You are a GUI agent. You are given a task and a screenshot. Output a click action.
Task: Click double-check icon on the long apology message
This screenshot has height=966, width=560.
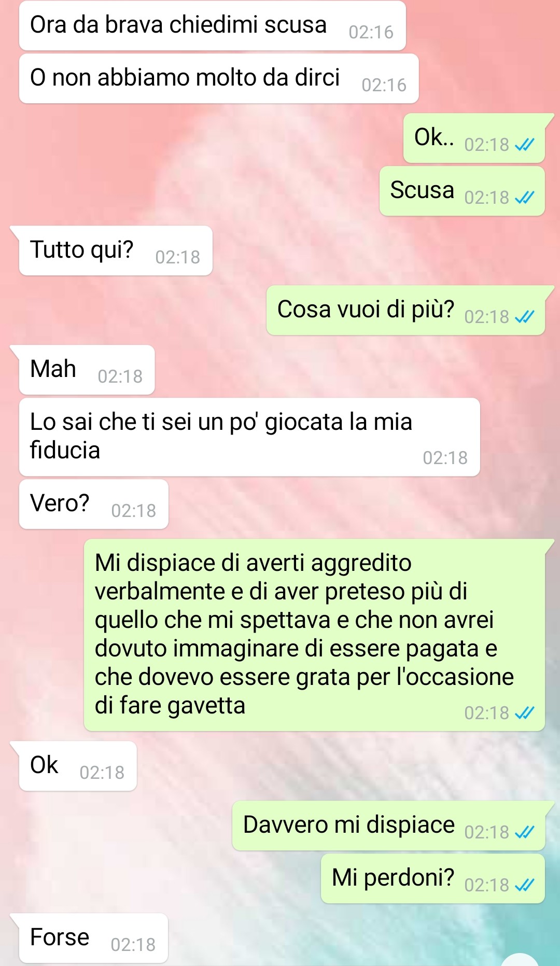pos(524,713)
